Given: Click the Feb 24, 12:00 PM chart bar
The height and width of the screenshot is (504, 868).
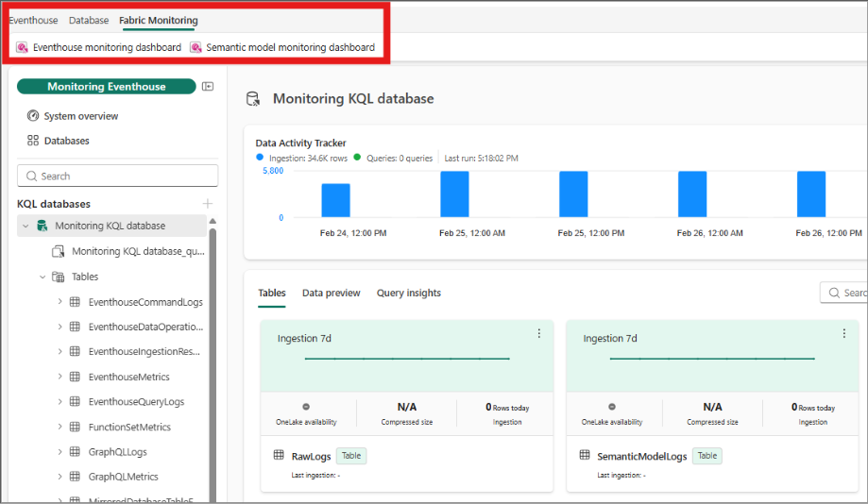Looking at the screenshot, I should pyautogui.click(x=335, y=200).
